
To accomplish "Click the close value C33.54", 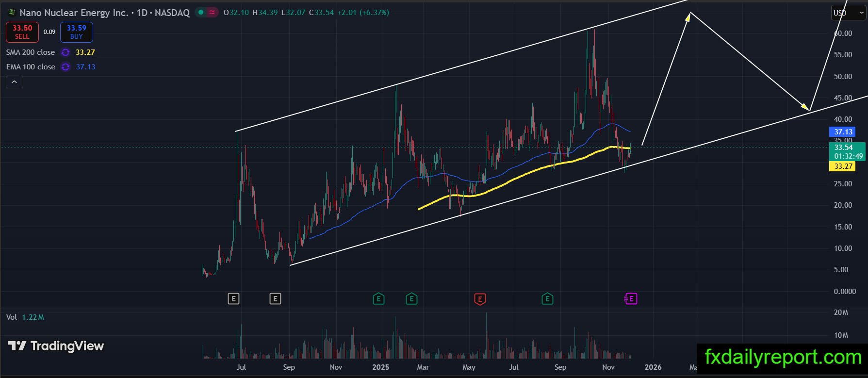I will point(321,13).
